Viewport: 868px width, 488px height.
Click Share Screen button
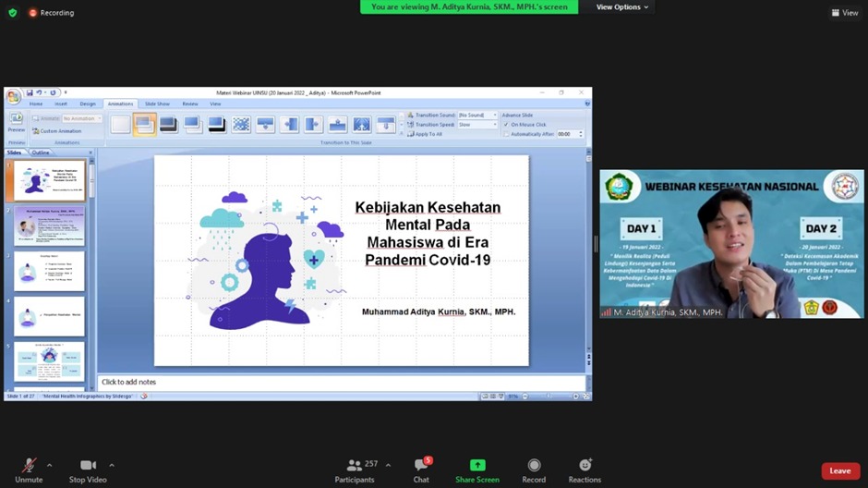point(477,470)
